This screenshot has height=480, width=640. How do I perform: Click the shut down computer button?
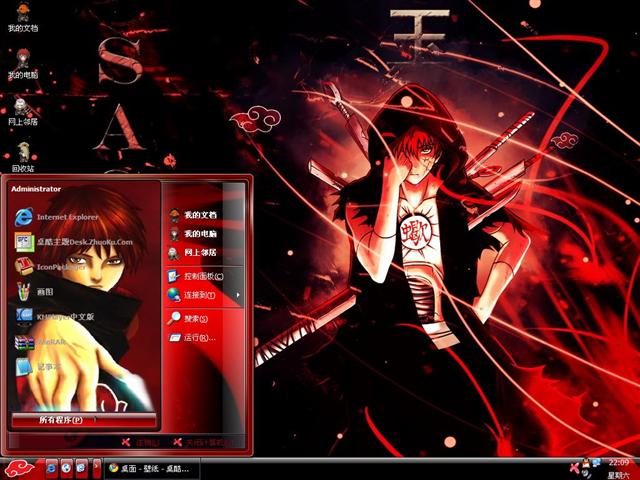pos(203,442)
